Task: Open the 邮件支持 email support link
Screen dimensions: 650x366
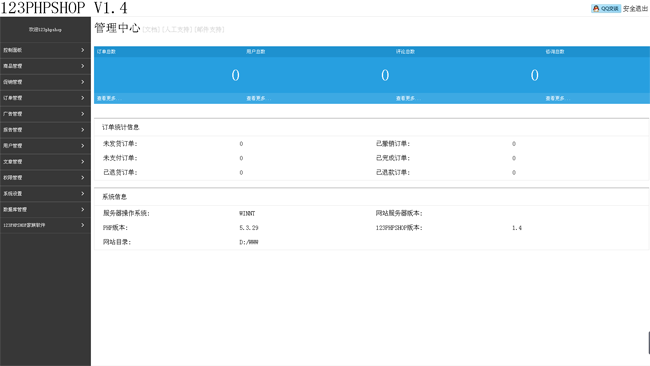Action: (209, 29)
